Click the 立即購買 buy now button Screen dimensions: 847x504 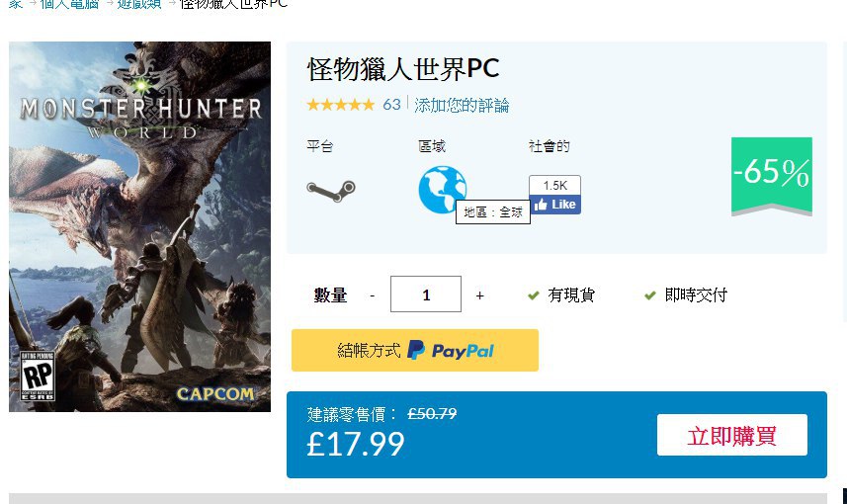732,435
